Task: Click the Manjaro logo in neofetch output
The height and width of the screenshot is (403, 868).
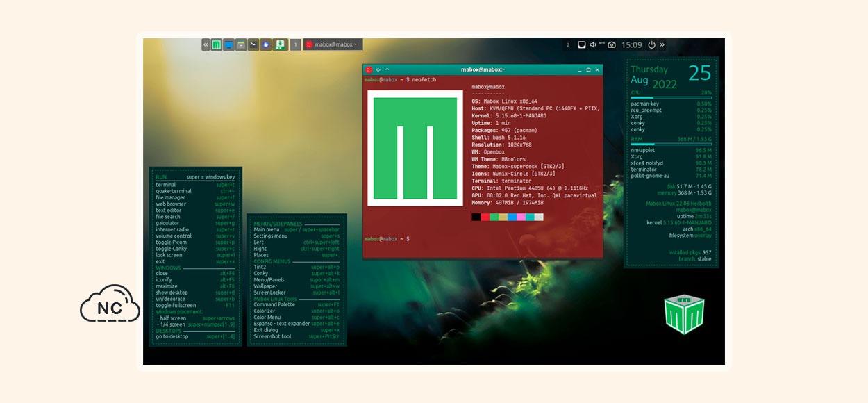Action: [x=415, y=147]
